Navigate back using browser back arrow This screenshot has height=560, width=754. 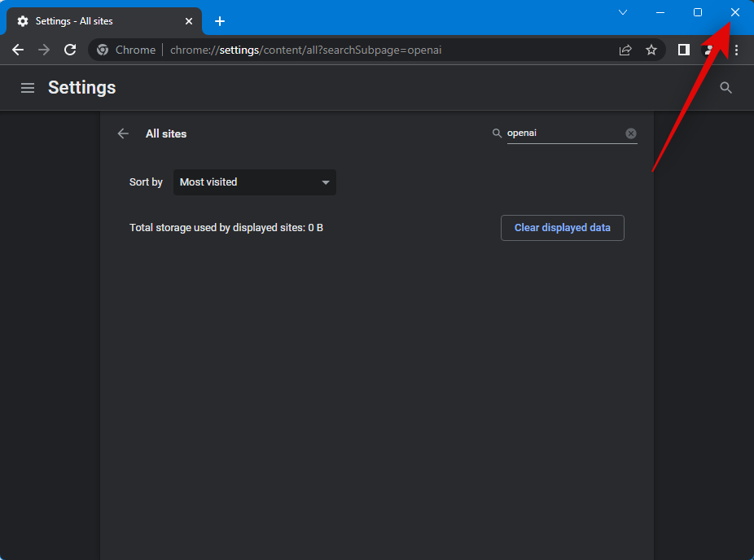click(18, 50)
